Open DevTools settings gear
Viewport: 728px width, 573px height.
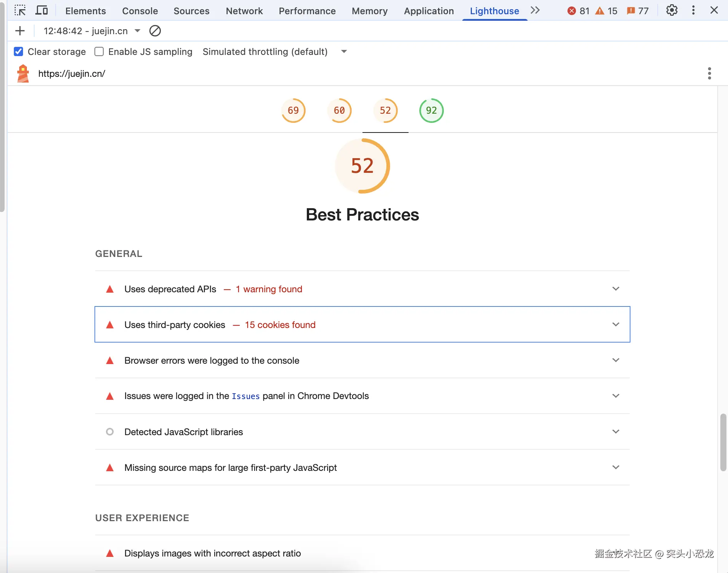[672, 10]
